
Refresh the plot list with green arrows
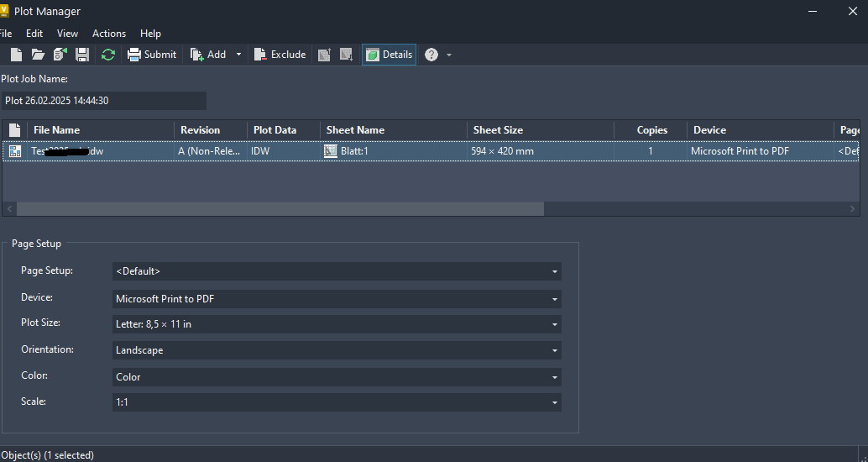(x=108, y=55)
